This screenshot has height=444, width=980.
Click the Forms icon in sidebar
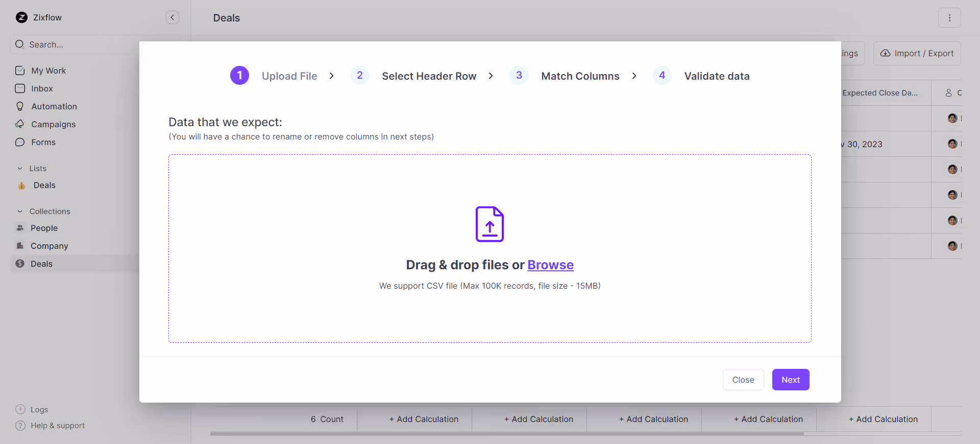[x=20, y=142]
